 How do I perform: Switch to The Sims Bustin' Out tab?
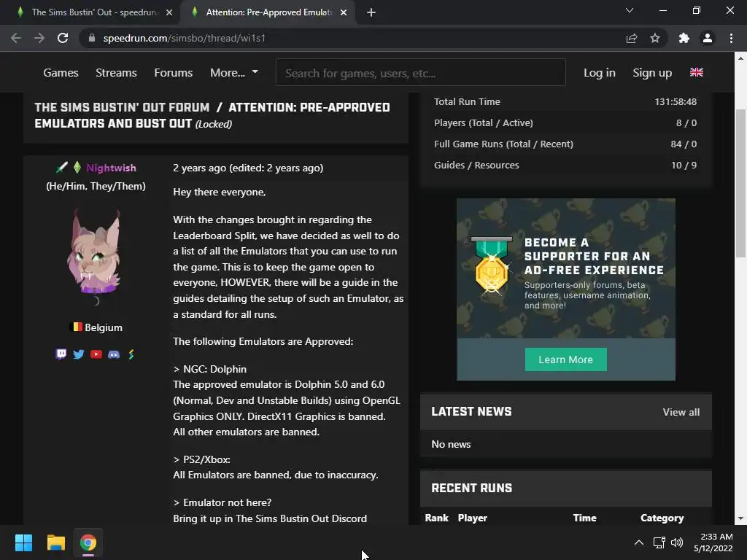(x=94, y=12)
